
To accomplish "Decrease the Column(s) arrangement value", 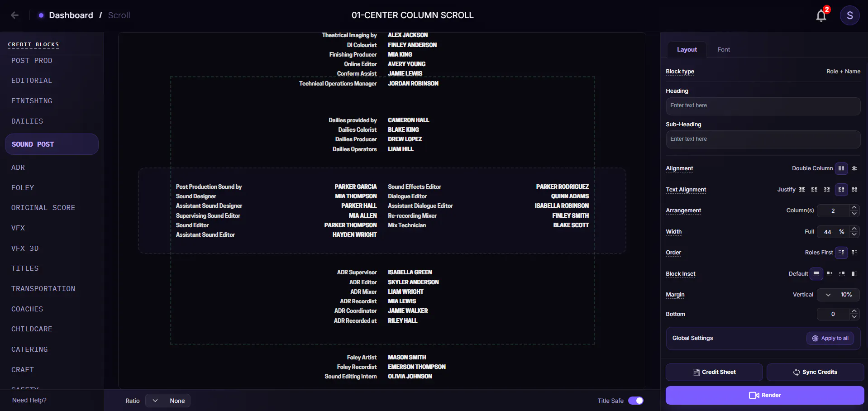I will click(854, 214).
